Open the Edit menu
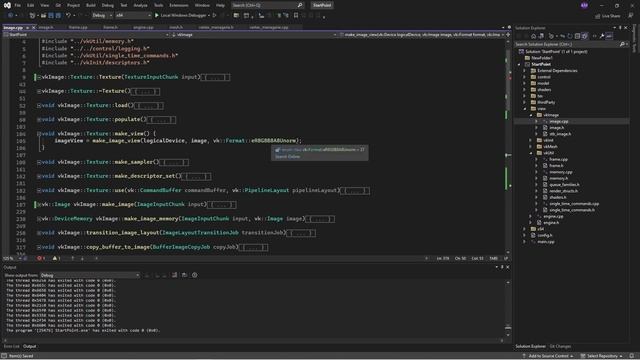 click(31, 5)
